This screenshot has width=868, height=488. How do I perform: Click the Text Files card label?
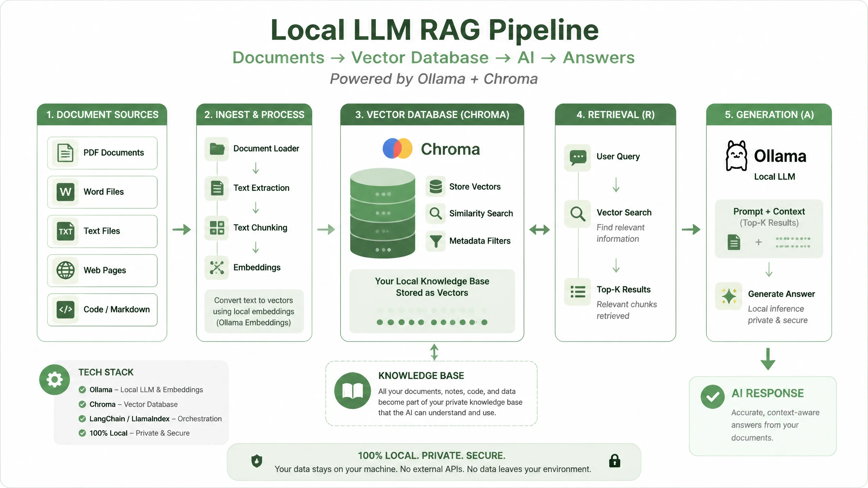[x=102, y=231]
